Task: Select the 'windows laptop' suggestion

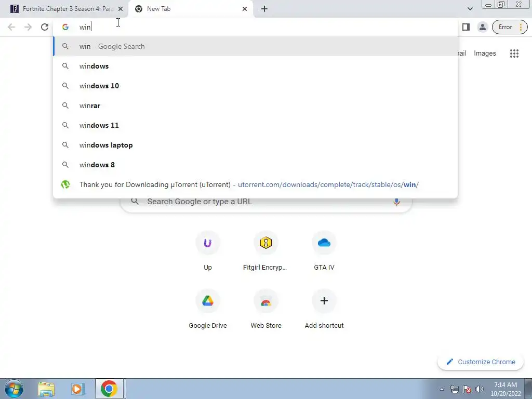Action: click(x=255, y=145)
